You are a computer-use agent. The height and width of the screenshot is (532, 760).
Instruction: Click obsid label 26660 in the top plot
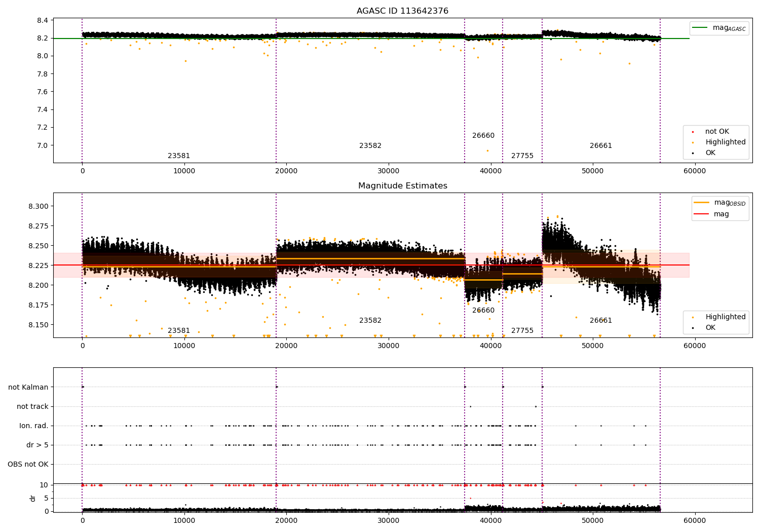483,136
